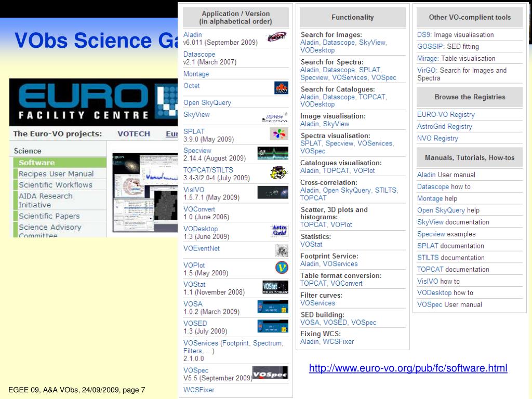Click SkyView under Image visualisation

click(x=336, y=124)
